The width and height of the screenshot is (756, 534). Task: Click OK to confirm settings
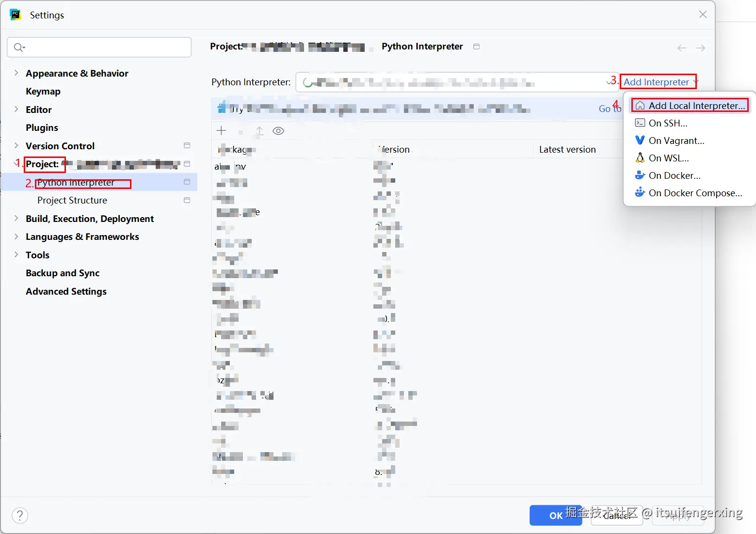tap(556, 516)
